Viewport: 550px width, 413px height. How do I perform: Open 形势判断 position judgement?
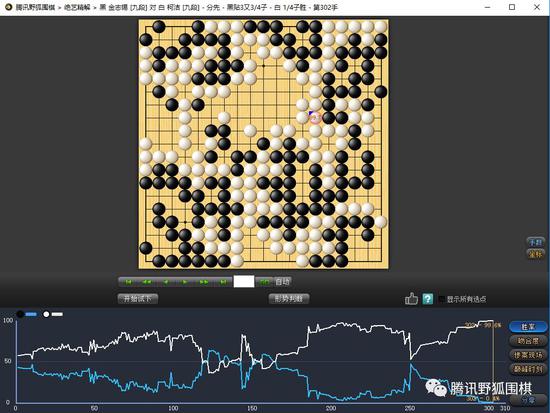click(289, 299)
